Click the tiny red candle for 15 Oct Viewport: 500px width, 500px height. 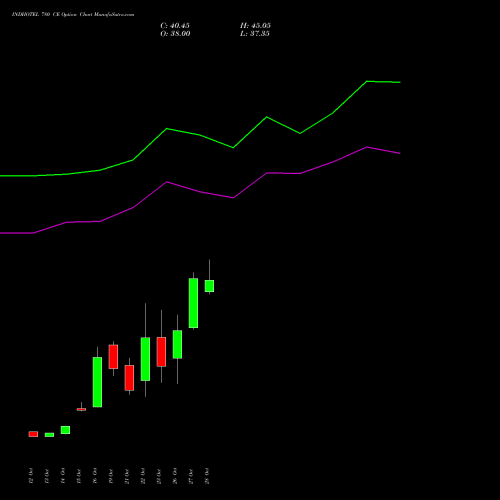81,409
